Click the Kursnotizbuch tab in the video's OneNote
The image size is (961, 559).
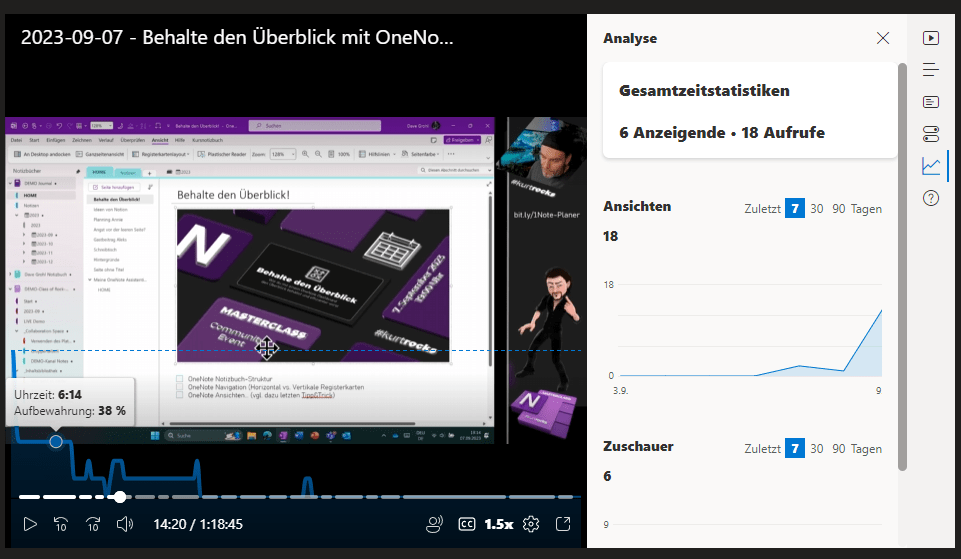pos(208,140)
